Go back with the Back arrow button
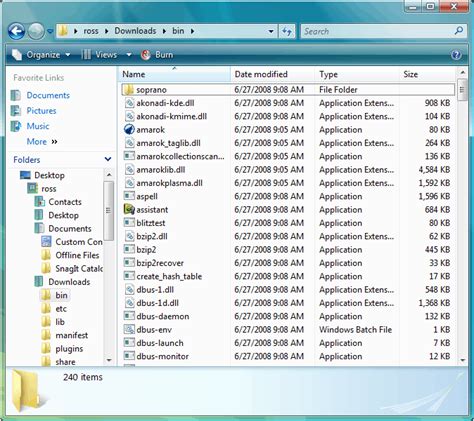 pos(17,31)
